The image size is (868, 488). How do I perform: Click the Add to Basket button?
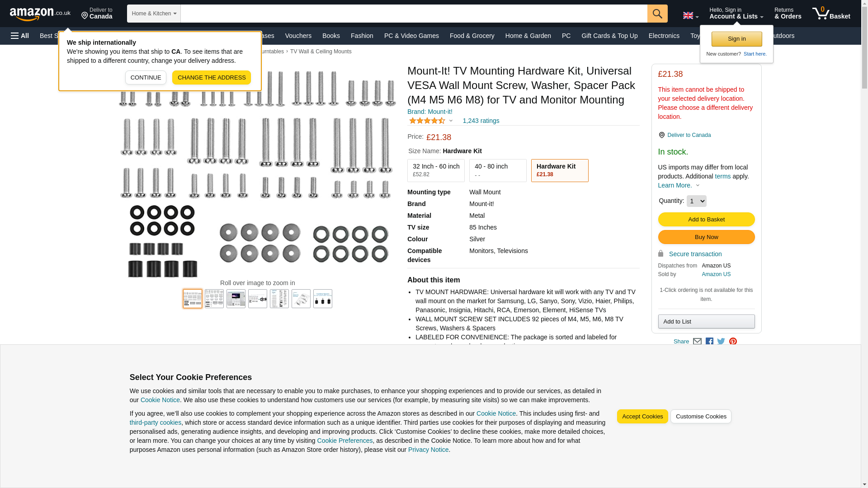(x=706, y=220)
